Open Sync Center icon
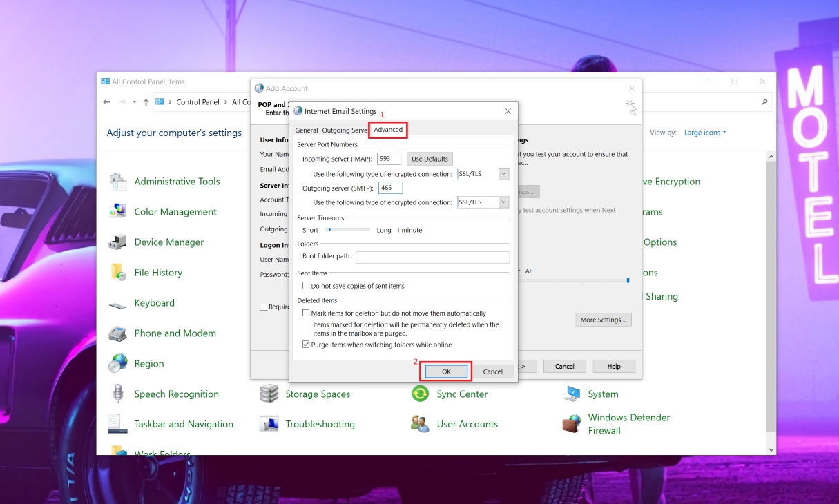This screenshot has height=504, width=839. pos(421,394)
